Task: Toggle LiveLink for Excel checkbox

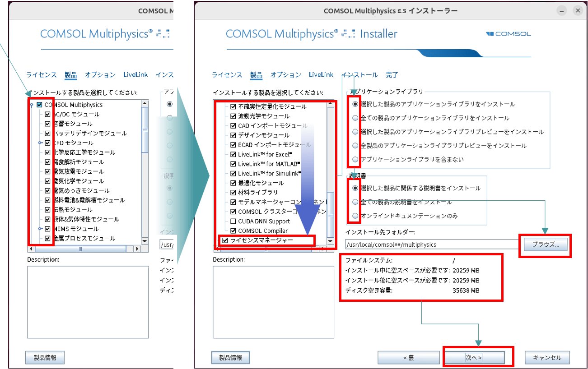Action: 233,154
